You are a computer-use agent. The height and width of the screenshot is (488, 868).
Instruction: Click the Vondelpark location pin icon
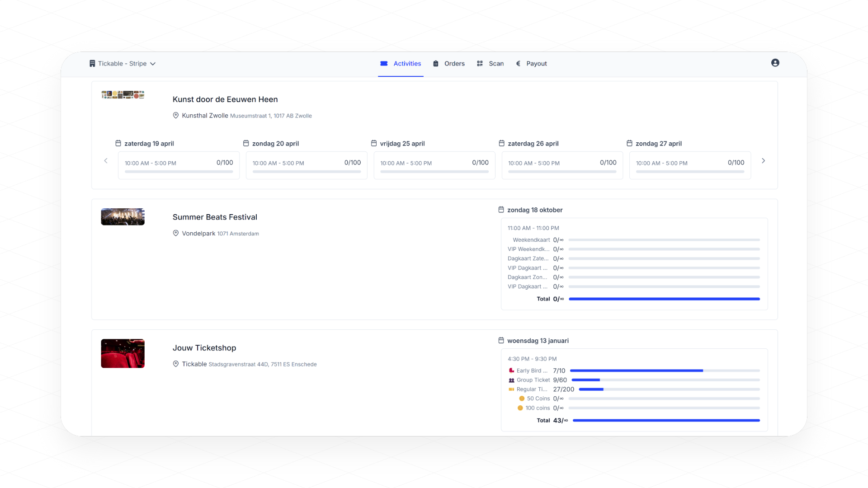[x=176, y=234]
